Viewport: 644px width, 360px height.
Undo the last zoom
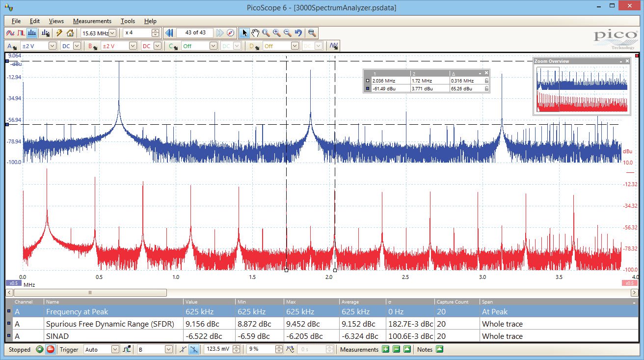tap(298, 33)
